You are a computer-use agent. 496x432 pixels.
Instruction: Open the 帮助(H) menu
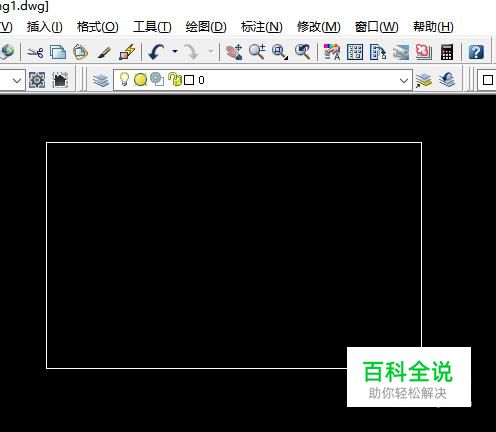(x=433, y=27)
